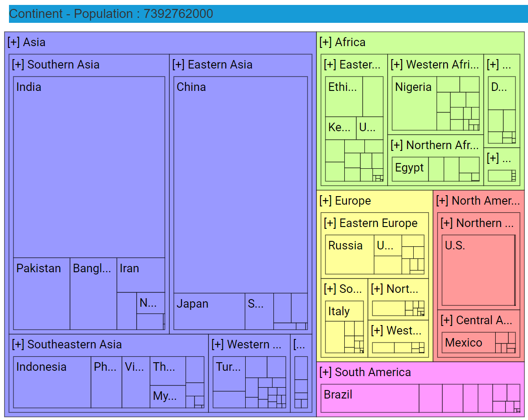
Task: Click the Philippines tile labeled Ph...
Action: click(106, 382)
